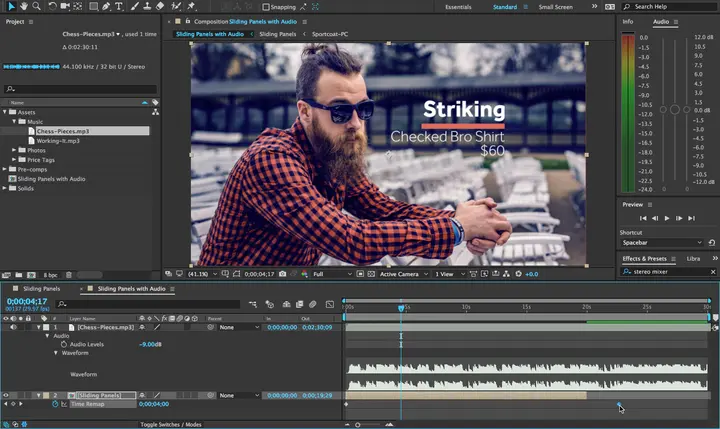This screenshot has width=720, height=429.
Task: Play the preview
Action: 667,218
